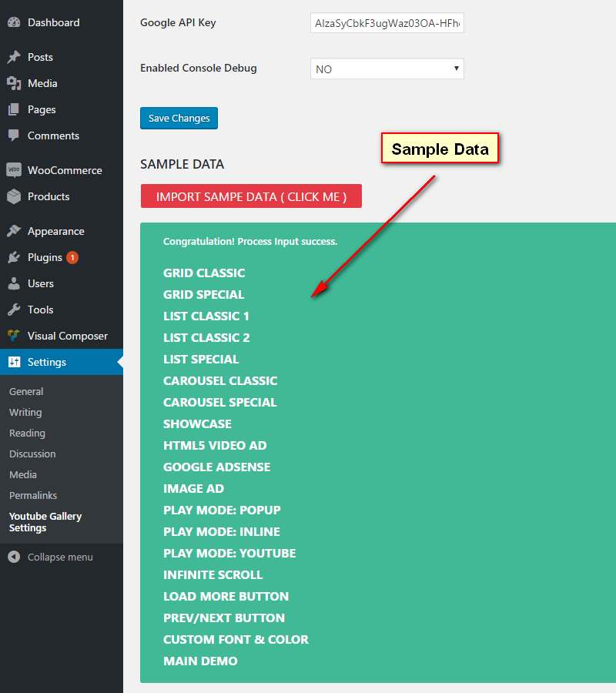The image size is (616, 693).
Task: Open the GRID CLASSIC sample link
Action: 204,273
